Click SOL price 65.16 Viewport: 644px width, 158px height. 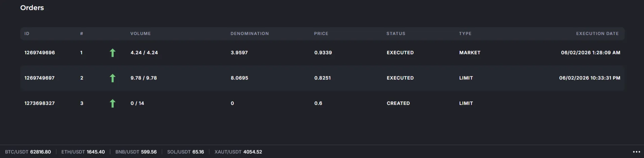pyautogui.click(x=198, y=152)
